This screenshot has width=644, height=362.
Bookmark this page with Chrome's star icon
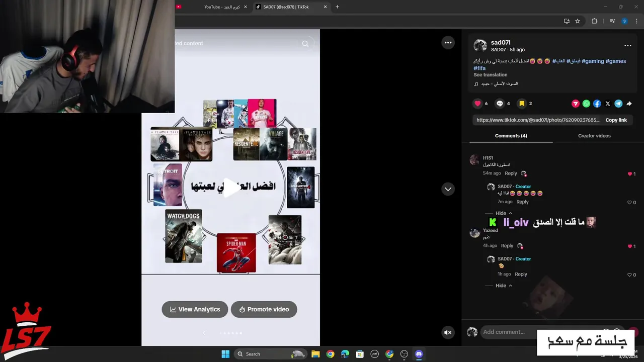578,21
